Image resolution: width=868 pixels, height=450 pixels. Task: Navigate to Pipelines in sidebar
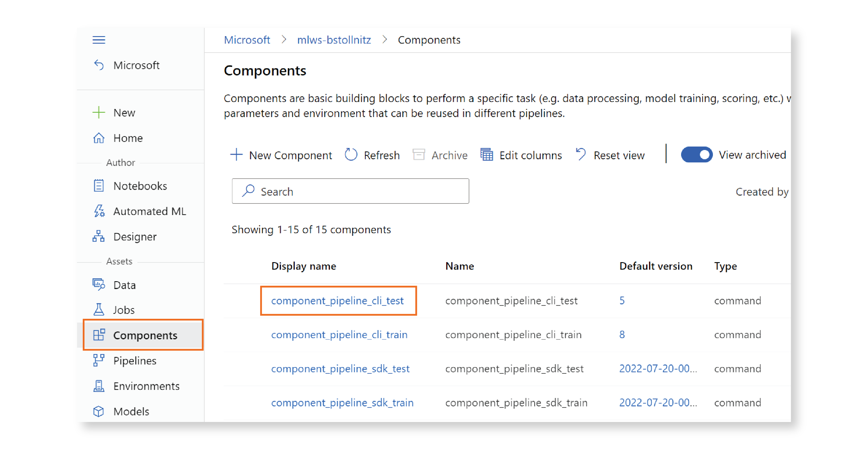coord(135,360)
